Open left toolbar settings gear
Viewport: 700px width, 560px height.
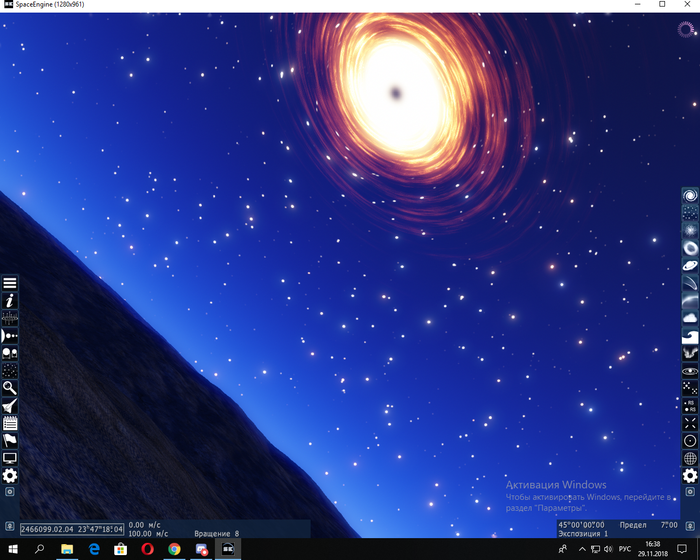click(x=10, y=475)
